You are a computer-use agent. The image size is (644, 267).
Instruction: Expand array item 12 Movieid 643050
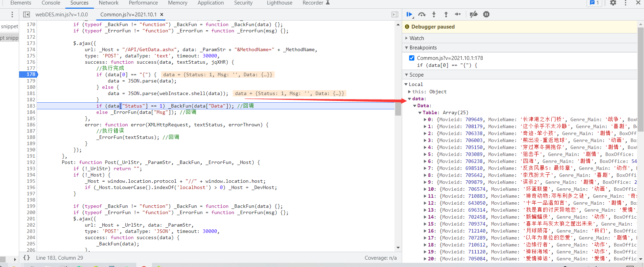[425, 203]
